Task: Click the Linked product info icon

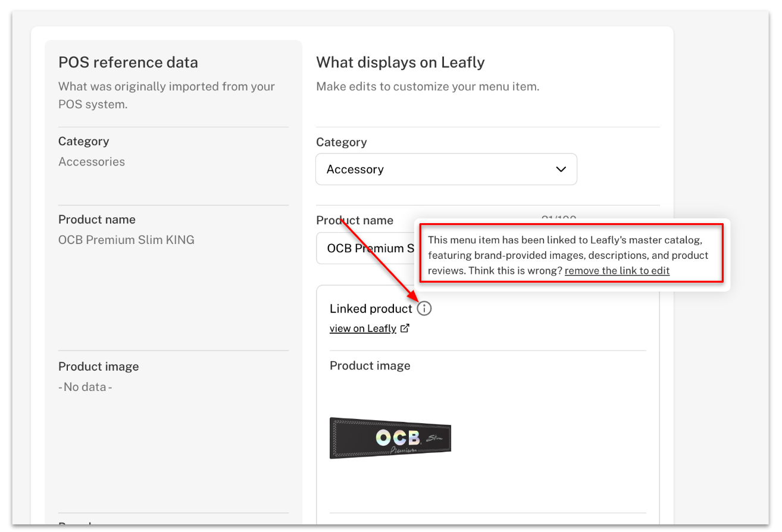Action: [424, 308]
